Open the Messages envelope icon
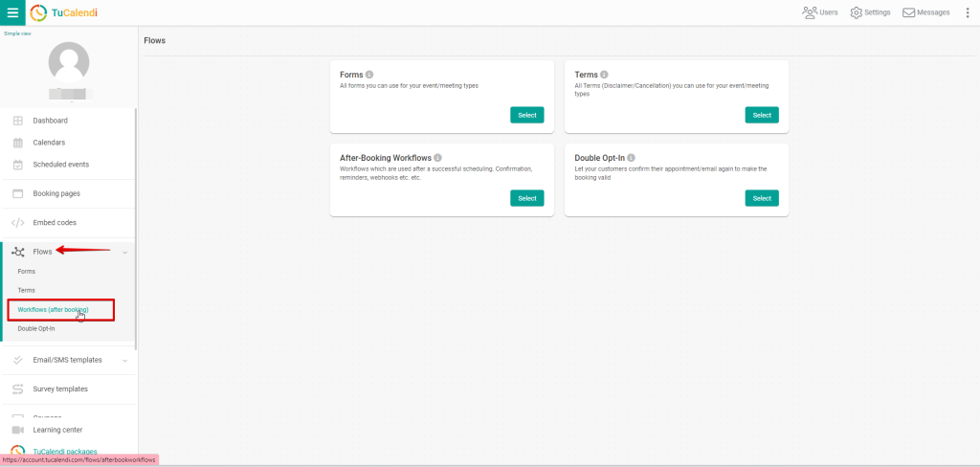Viewport: 980px width, 467px height. click(x=908, y=12)
